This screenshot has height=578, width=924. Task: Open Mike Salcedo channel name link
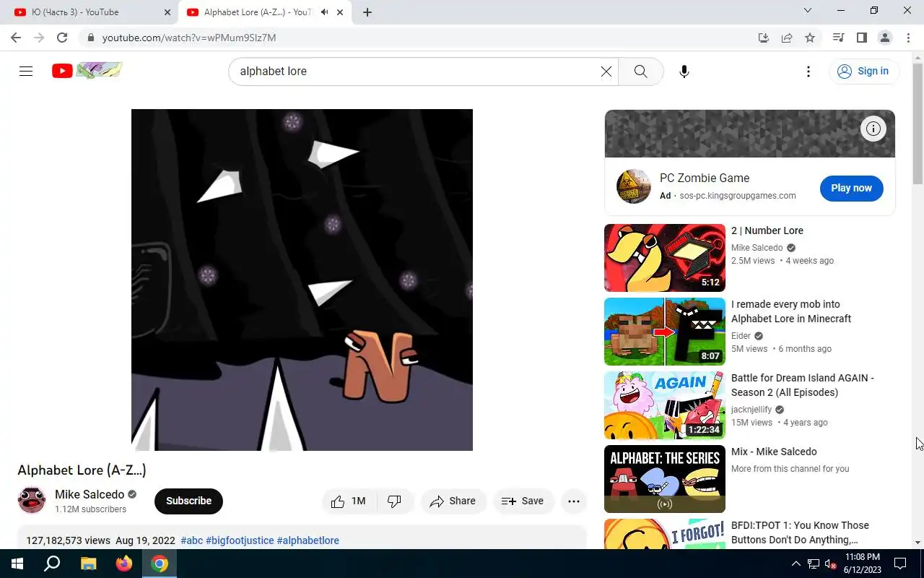tap(90, 494)
